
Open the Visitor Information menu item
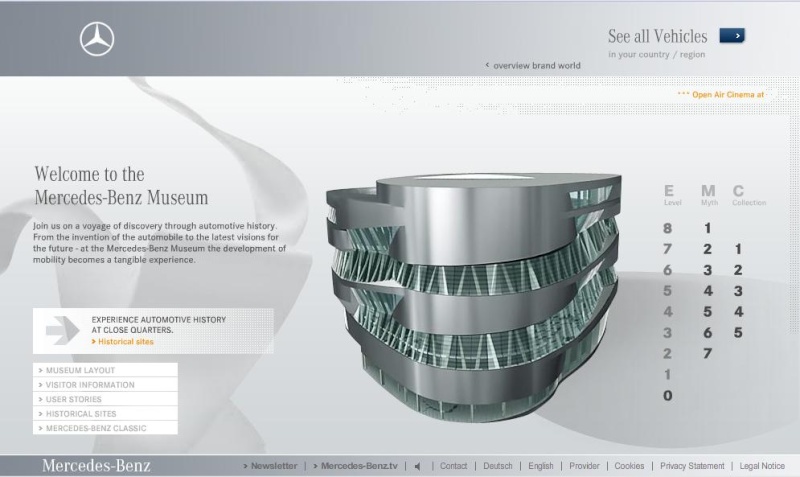[105, 385]
